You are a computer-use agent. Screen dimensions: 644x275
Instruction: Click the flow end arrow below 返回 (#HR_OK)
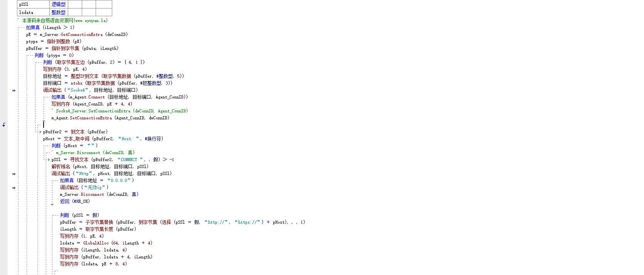(52, 204)
